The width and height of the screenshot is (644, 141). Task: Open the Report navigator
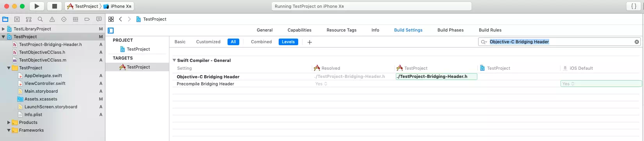click(x=99, y=19)
